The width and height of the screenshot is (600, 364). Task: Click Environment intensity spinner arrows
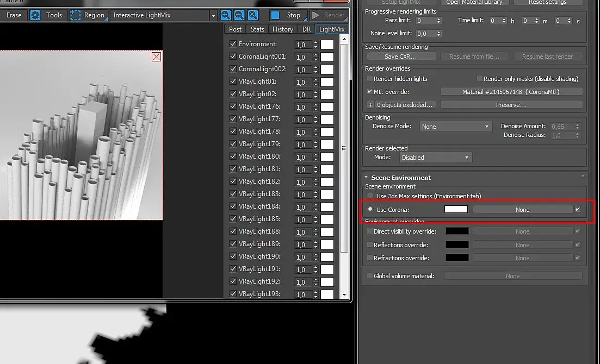[316, 45]
